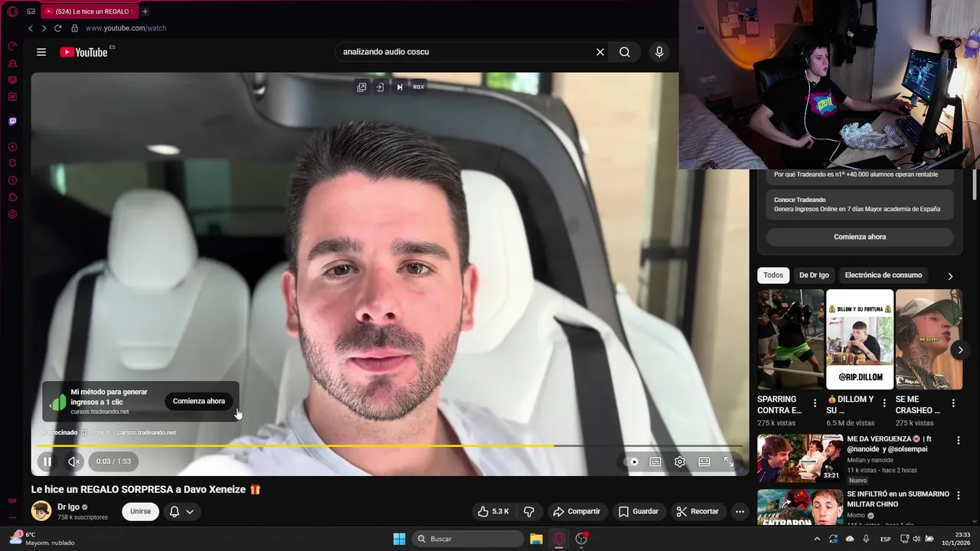The height and width of the screenshot is (551, 980).
Task: Enter full screen mode
Action: (x=729, y=461)
